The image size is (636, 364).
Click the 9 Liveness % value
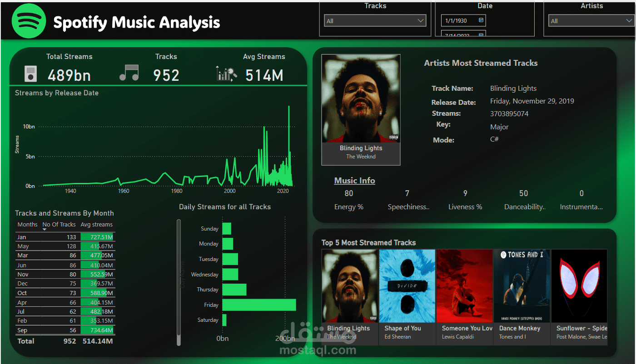465,193
